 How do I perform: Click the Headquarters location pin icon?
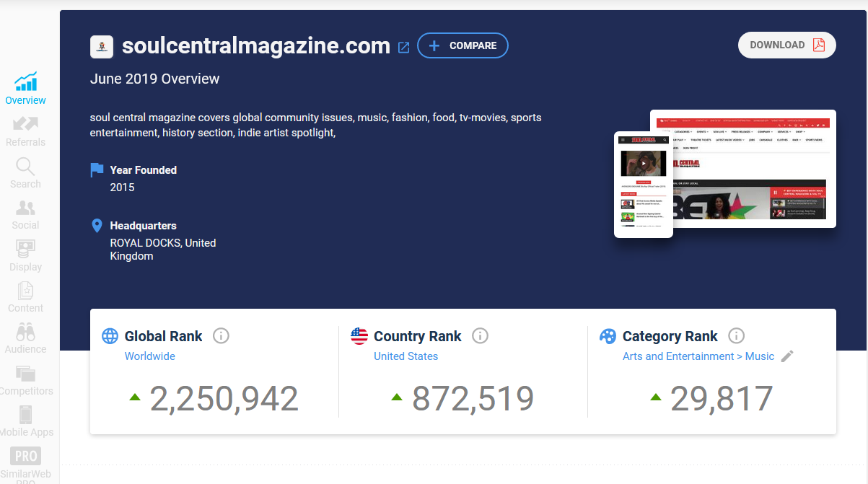pos(97,226)
